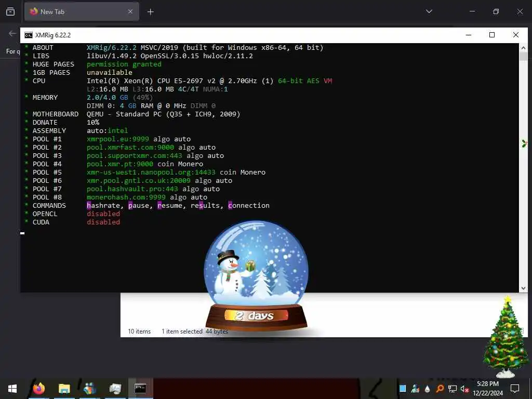
Task: Click the 'resume' command text
Action: [x=170, y=206]
